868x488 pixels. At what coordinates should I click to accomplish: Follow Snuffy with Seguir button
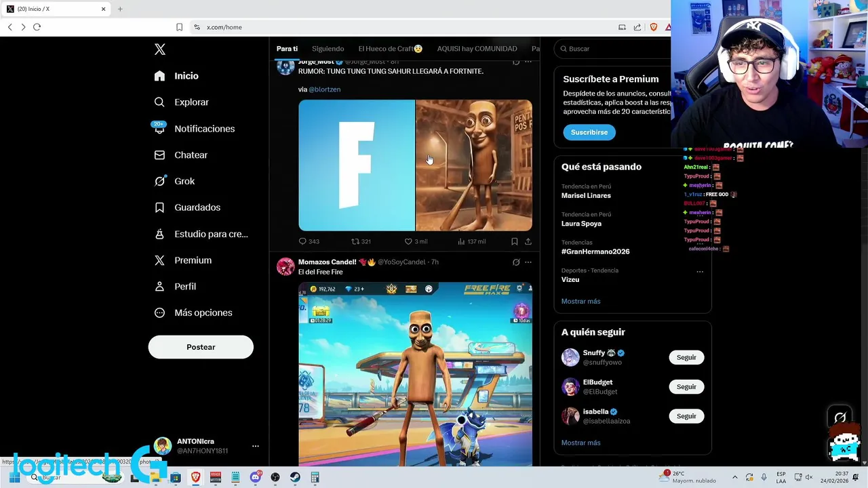(686, 357)
